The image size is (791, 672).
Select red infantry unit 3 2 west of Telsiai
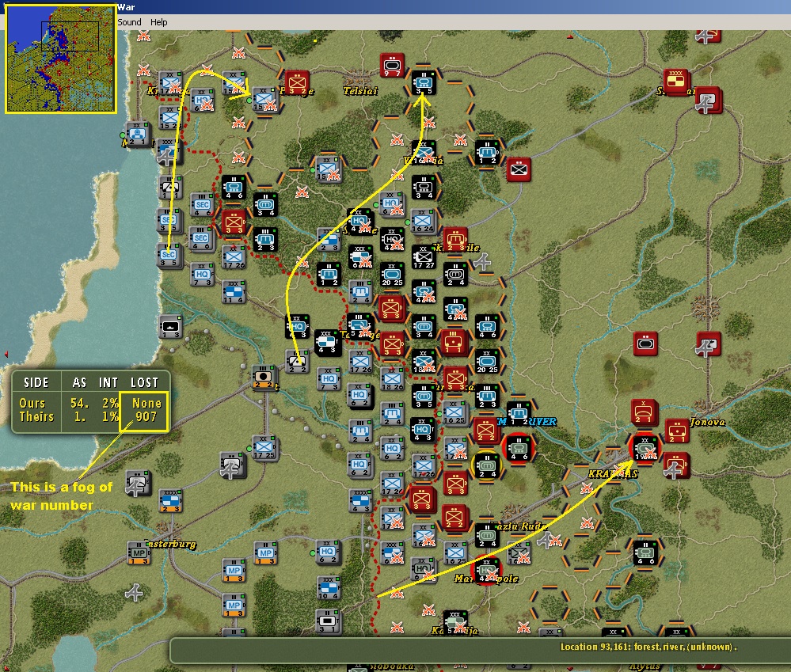point(297,82)
